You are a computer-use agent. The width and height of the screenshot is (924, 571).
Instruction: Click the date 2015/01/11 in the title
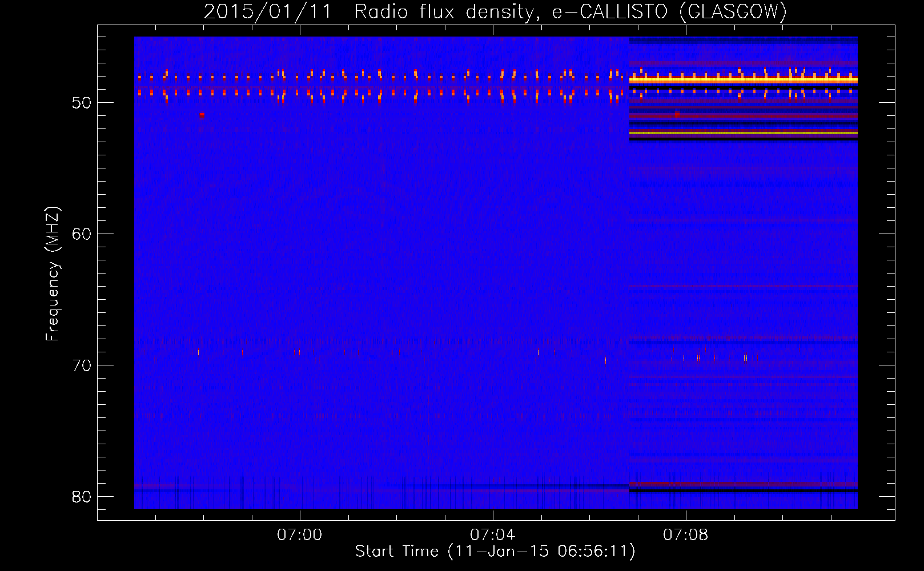pos(268,11)
